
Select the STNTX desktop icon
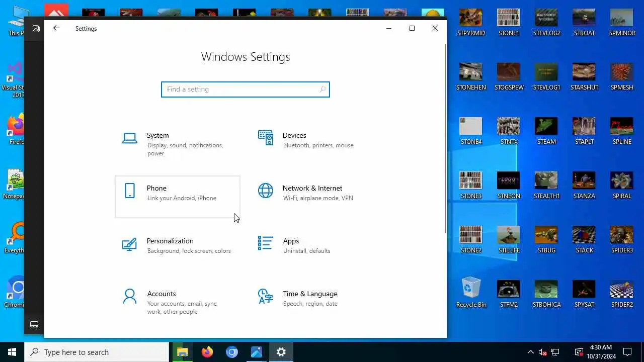[509, 131]
